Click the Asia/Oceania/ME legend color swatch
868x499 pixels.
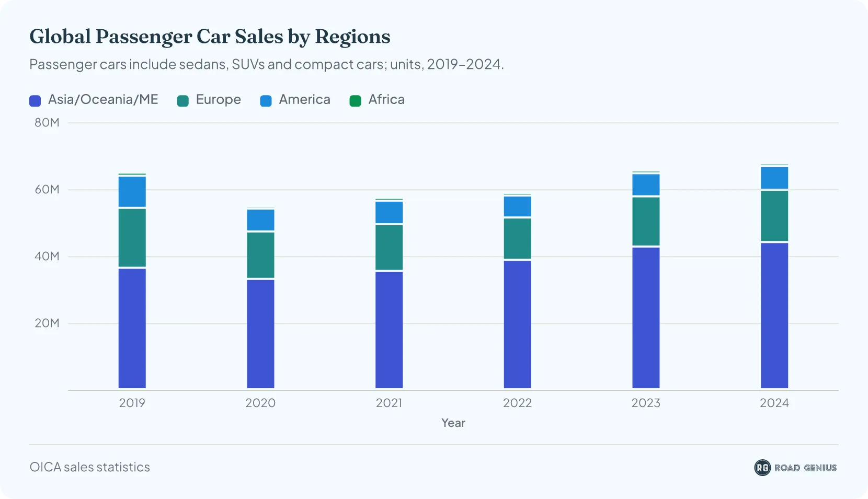click(x=35, y=101)
